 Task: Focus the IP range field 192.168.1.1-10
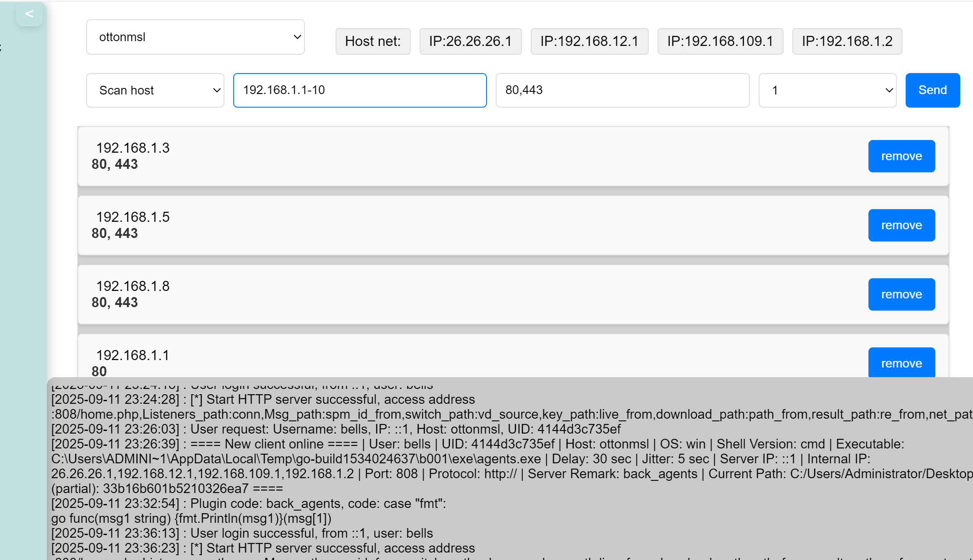pos(360,90)
